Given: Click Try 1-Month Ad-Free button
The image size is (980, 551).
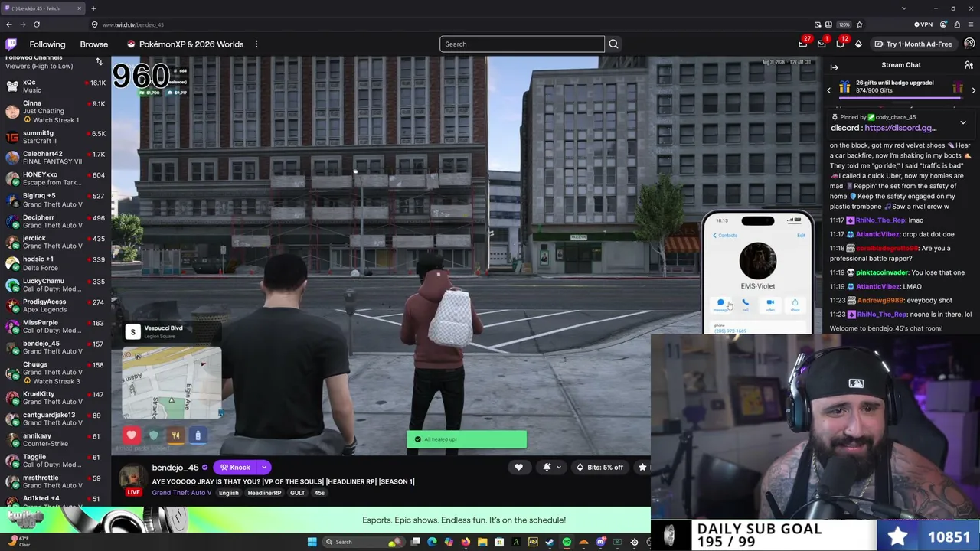Looking at the screenshot, I should pyautogui.click(x=913, y=44).
